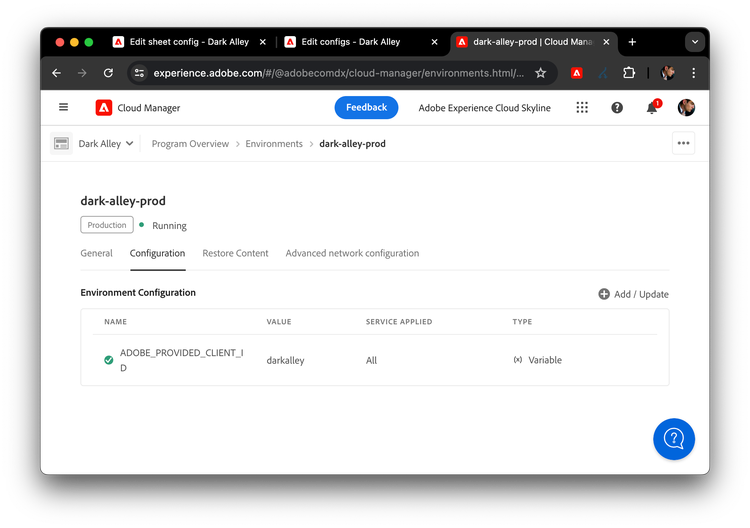
Task: Click the green check status icon of ADOBE_PROVIDED_CLIENT_ID
Action: click(x=109, y=360)
